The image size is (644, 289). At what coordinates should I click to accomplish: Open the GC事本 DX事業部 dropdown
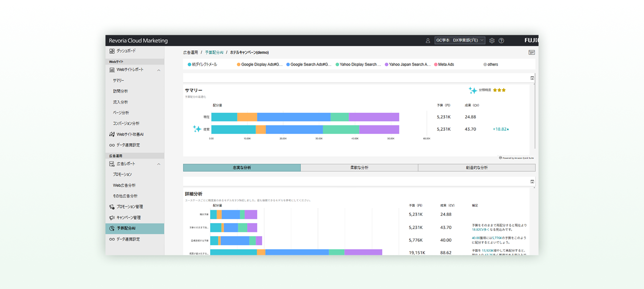click(x=460, y=40)
